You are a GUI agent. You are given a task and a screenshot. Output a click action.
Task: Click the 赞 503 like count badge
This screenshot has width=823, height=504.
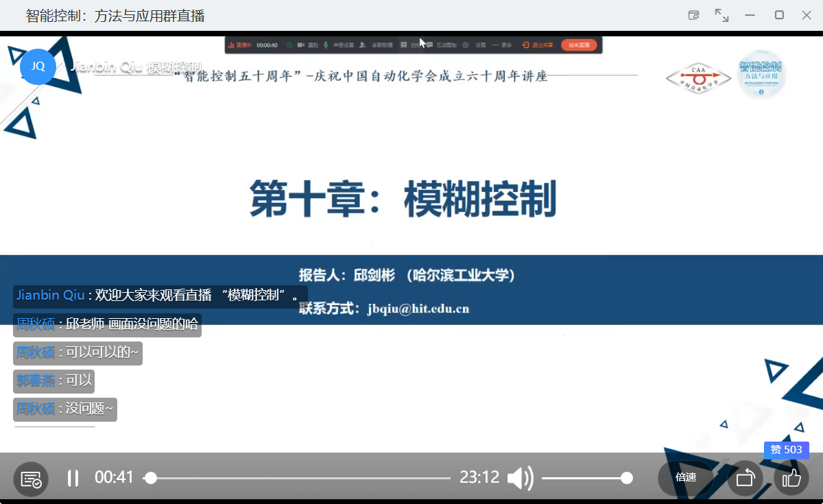pos(786,450)
